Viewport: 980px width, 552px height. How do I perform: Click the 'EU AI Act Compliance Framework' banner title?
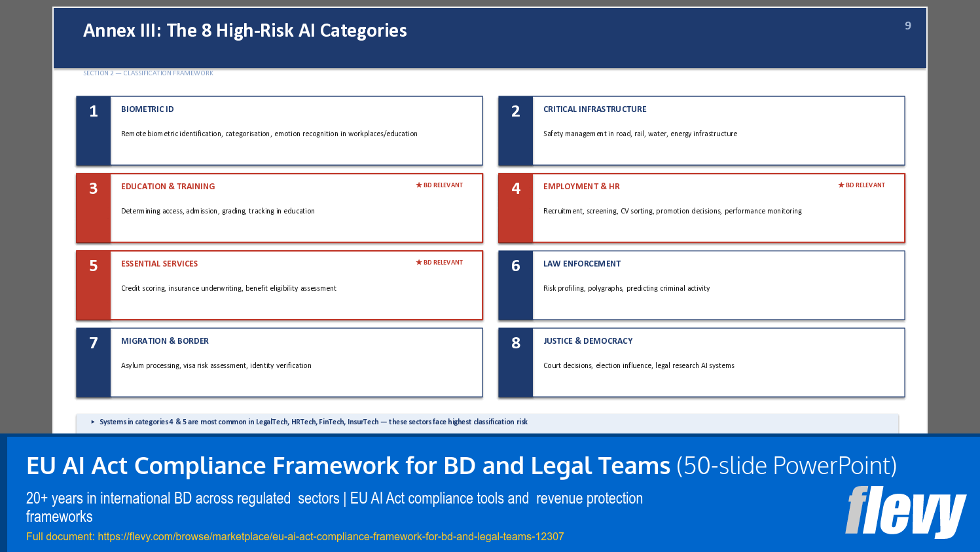coord(348,466)
